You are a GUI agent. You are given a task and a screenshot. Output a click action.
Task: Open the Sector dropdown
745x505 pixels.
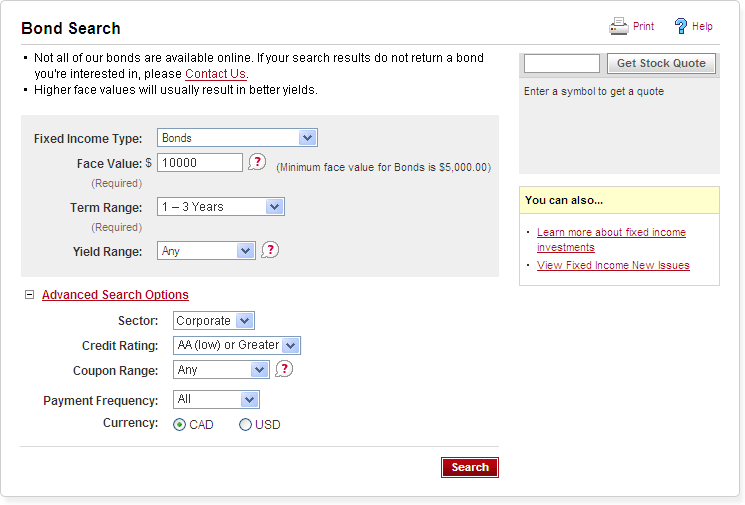(x=214, y=321)
